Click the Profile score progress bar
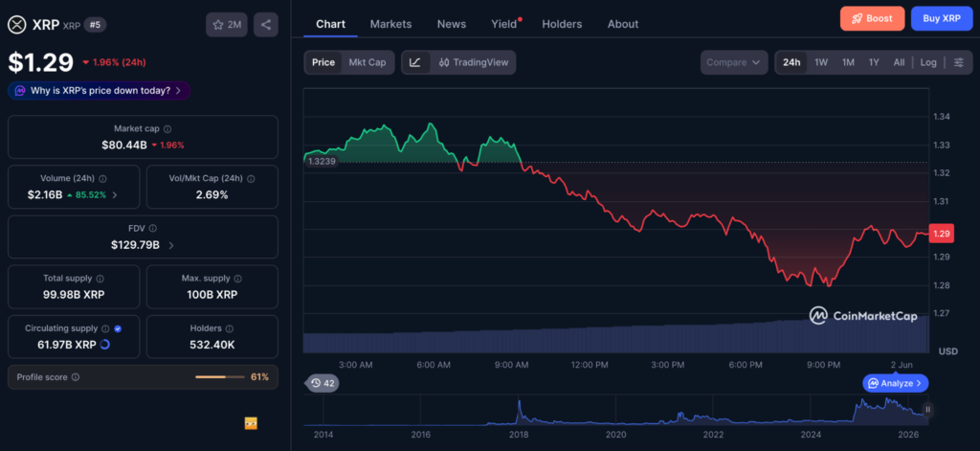Viewport: 980px width, 451px height. (219, 377)
